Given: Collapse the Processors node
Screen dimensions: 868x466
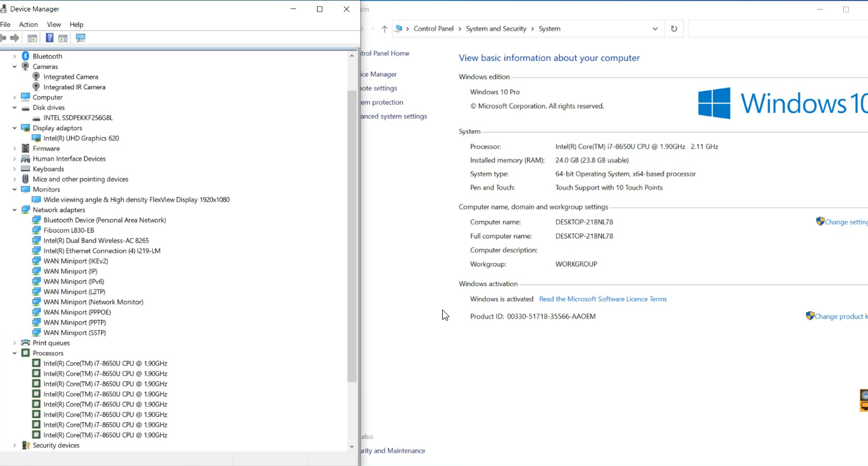Looking at the screenshot, I should pos(14,353).
